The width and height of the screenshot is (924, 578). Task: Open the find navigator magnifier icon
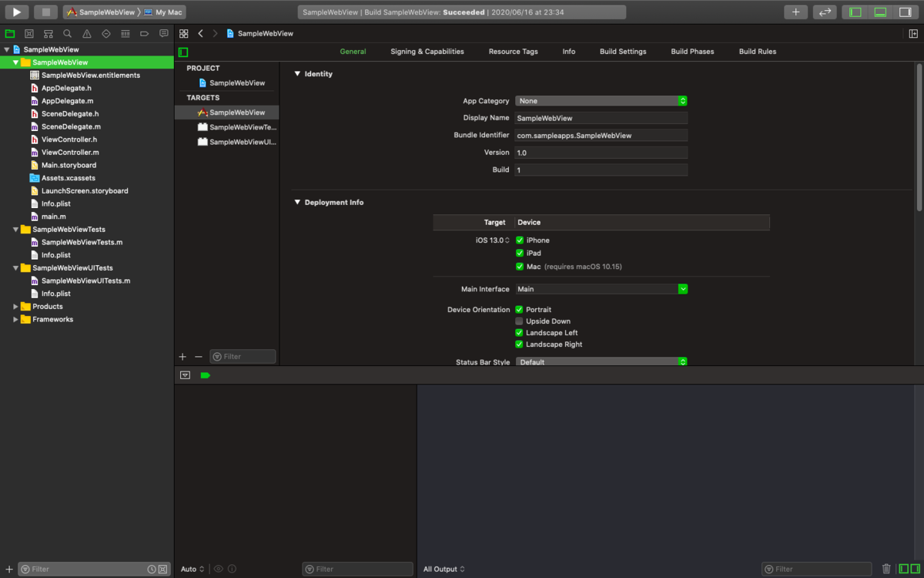pos(68,34)
